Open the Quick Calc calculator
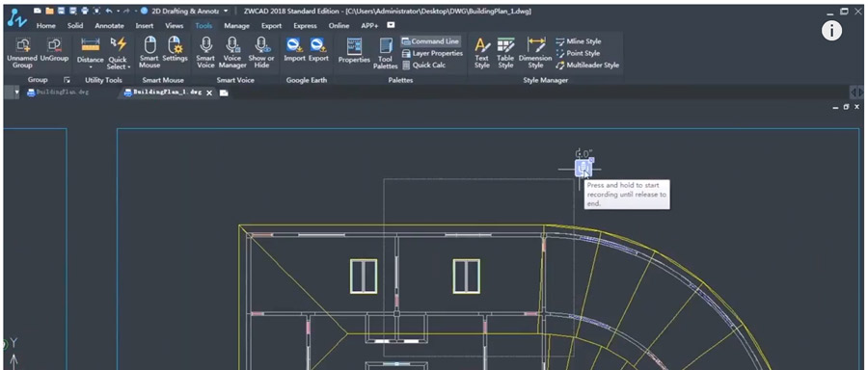Screen dimensions: 868x370 (x=424, y=66)
